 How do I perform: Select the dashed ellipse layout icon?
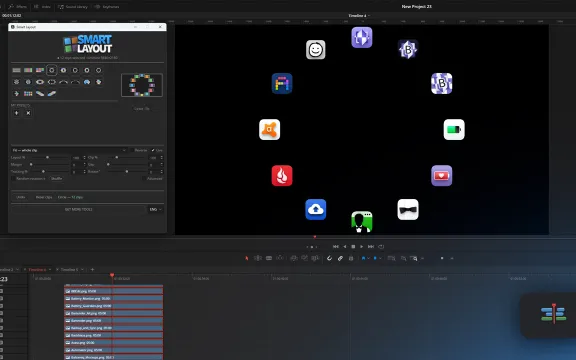point(51,82)
